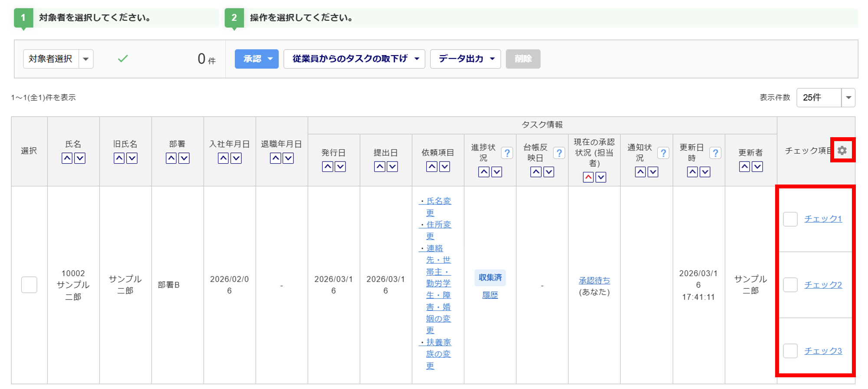Screen dimensions: 868x389
Task: Sort 発行日 column ascending
Action: [x=328, y=167]
